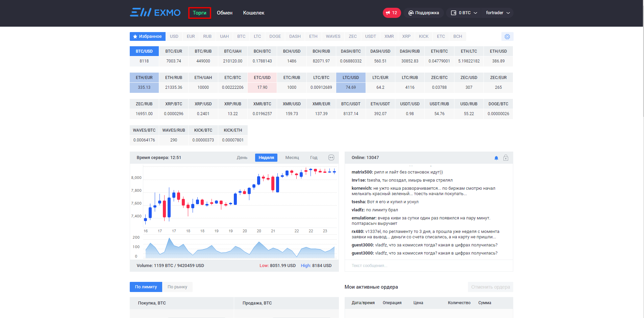Viewport: 644px width, 318px height.
Task: Click kornevich username in chat
Action: [362, 188]
